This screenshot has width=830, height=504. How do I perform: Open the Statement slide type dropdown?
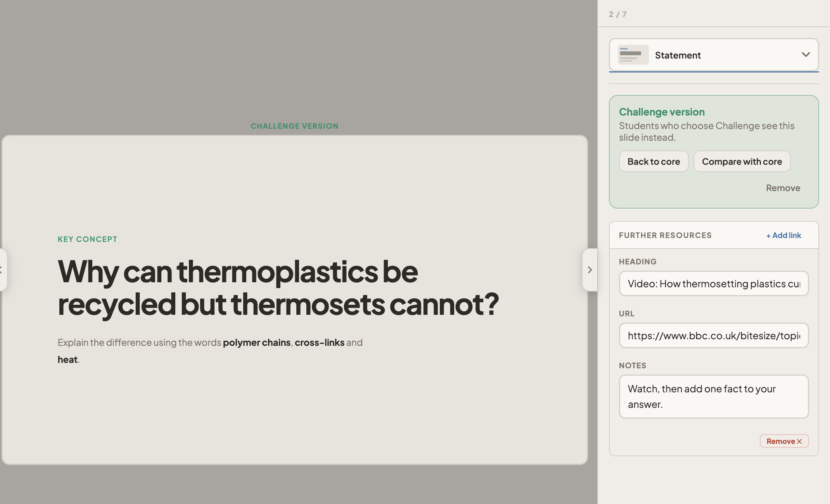tap(714, 55)
